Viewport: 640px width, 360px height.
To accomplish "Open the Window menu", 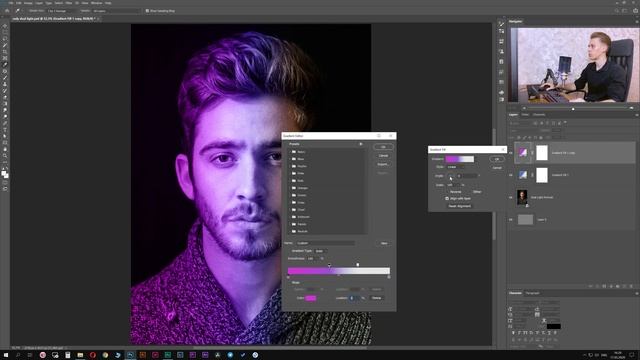I will pos(96,3).
